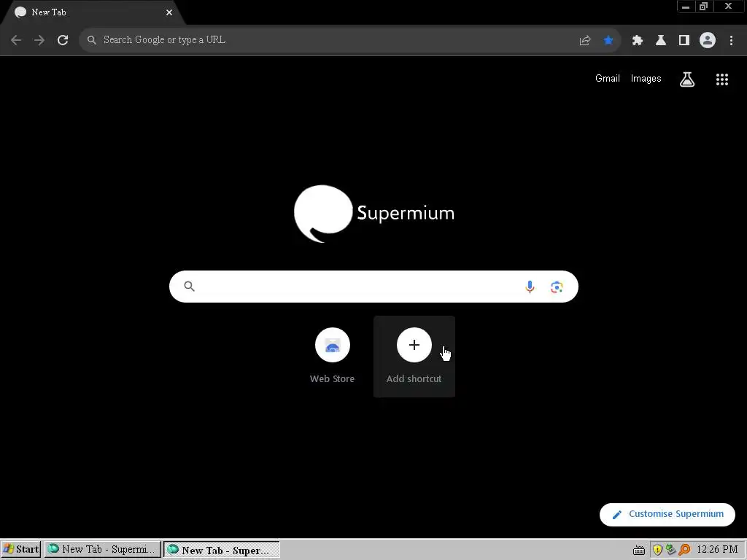Bookmark this tab with the star icon
Viewport: 747px width, 560px height.
608,41
